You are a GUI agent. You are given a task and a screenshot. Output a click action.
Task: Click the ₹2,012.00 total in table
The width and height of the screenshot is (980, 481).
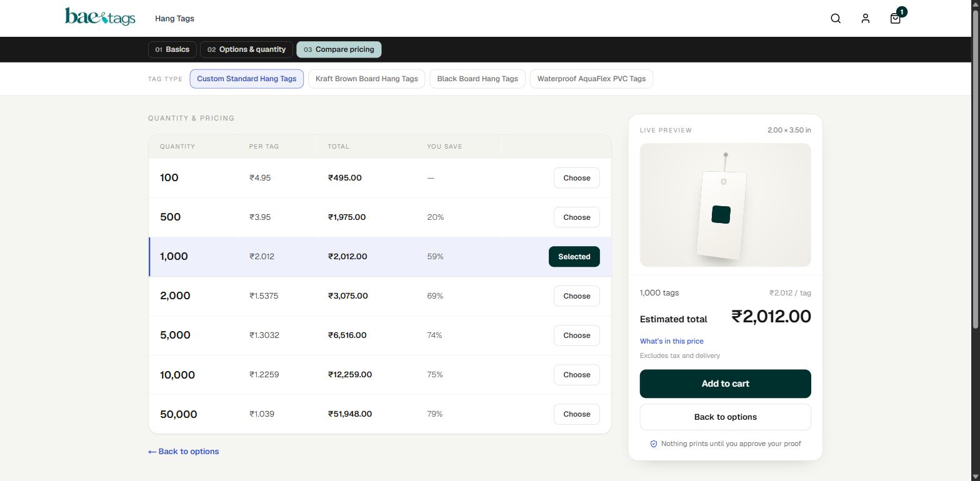click(x=347, y=257)
